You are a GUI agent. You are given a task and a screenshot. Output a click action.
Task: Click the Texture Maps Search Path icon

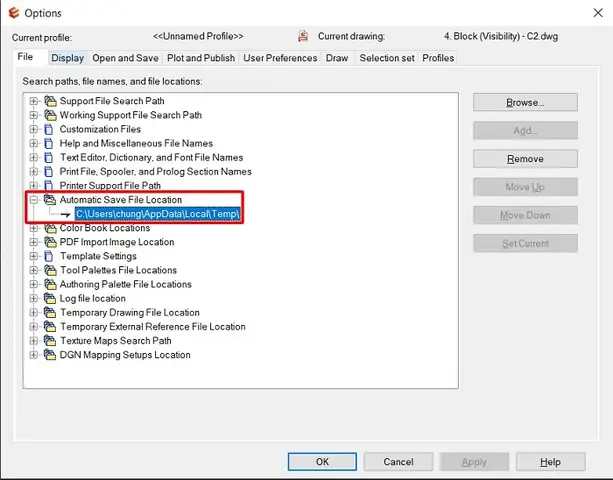pyautogui.click(x=50, y=340)
